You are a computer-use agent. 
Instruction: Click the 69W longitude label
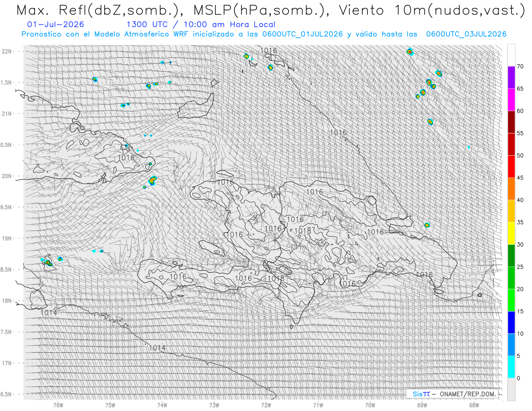click(x=422, y=405)
